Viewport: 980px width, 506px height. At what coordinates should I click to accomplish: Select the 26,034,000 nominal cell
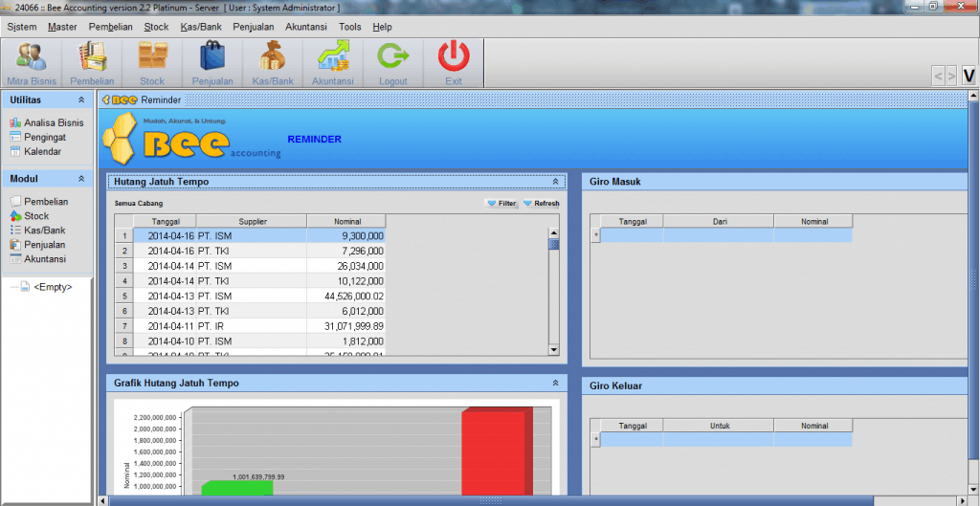pyautogui.click(x=346, y=266)
